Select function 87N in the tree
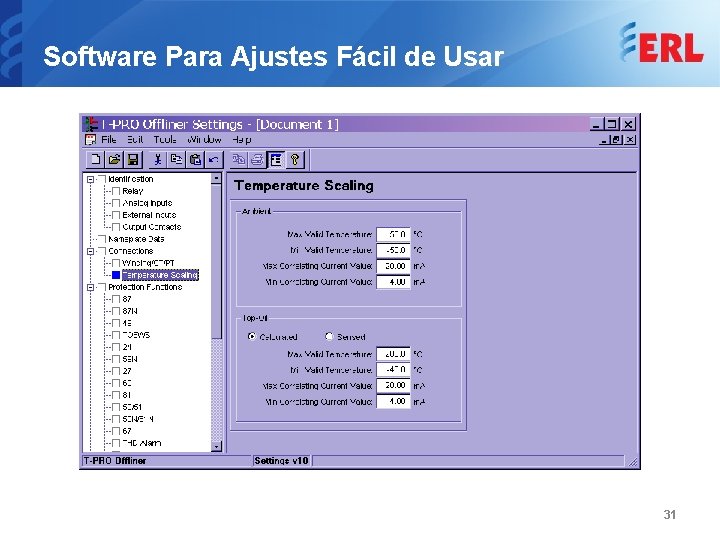 coord(129,311)
